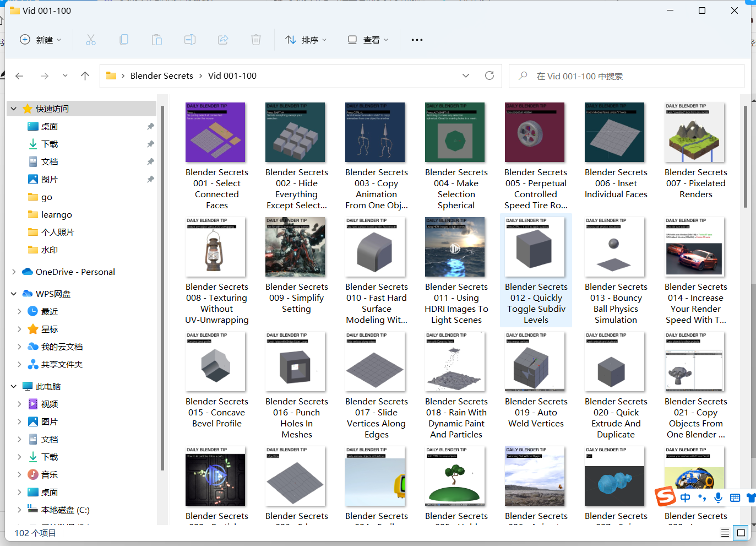Click the Copy icon in toolbar
This screenshot has height=546, width=756.
tap(124, 40)
